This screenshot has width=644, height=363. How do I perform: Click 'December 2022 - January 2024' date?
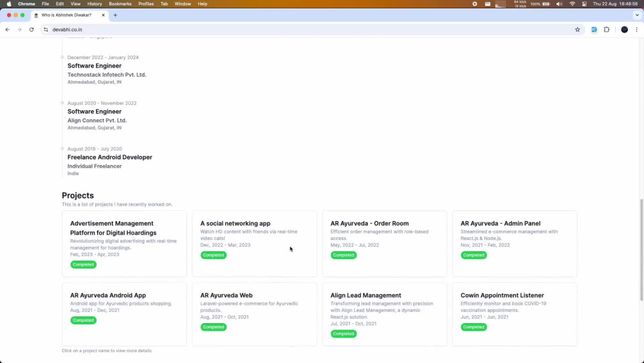[x=103, y=57]
